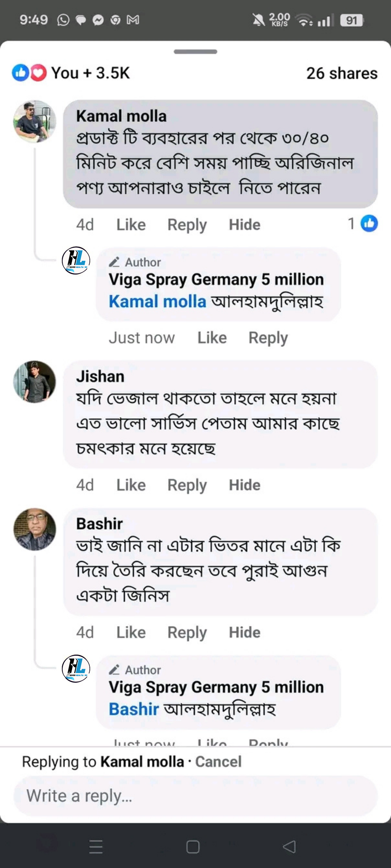The width and height of the screenshot is (391, 868).
Task: Tap the page logo on the reply to Kamal molla
Action: tap(76, 260)
